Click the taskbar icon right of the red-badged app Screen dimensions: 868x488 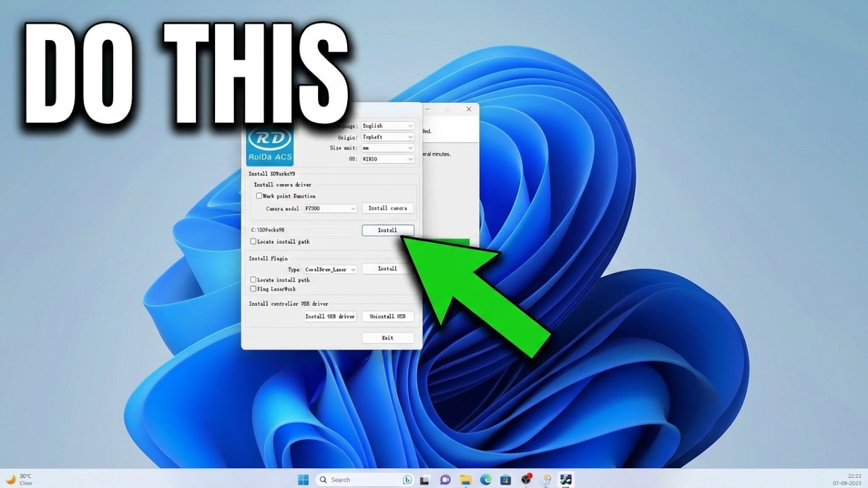pyautogui.click(x=546, y=479)
